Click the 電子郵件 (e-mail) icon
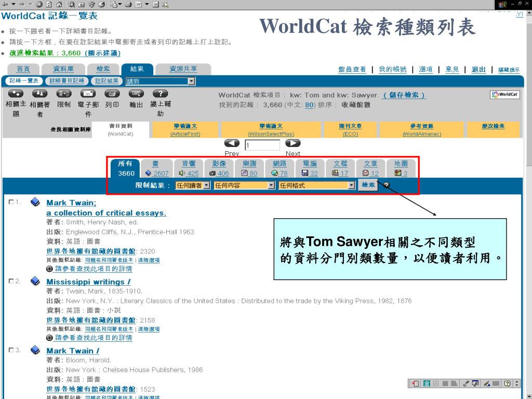 tap(88, 94)
